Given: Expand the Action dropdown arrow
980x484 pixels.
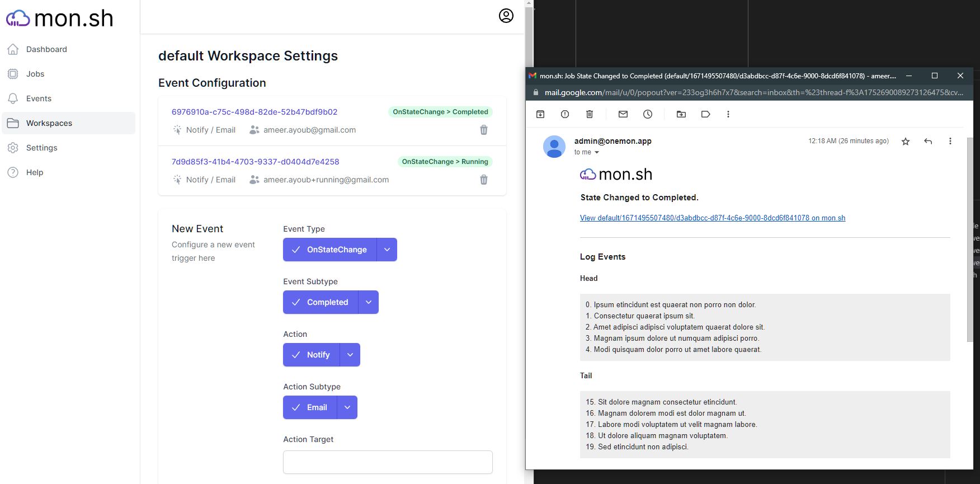Looking at the screenshot, I should coord(350,355).
